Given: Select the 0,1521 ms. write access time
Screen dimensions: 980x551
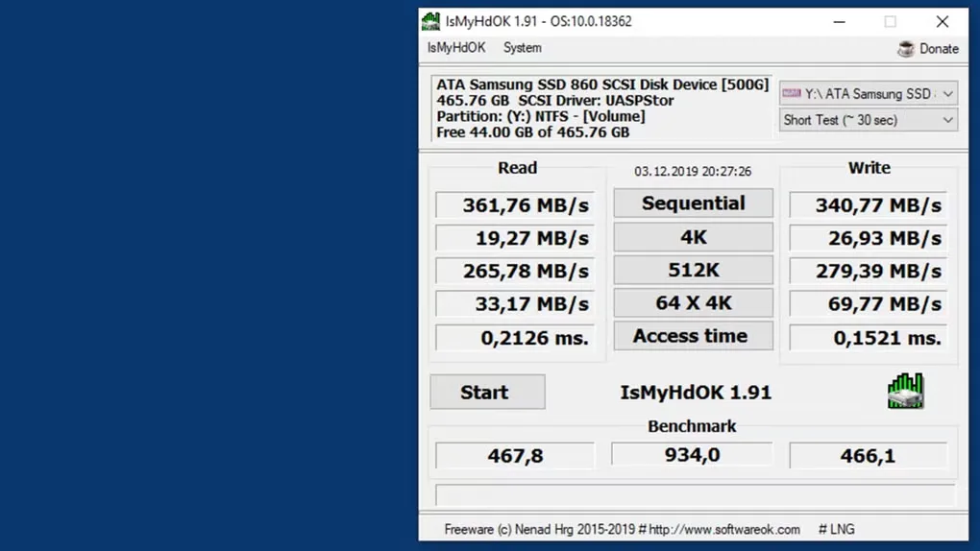Looking at the screenshot, I should click(869, 338).
